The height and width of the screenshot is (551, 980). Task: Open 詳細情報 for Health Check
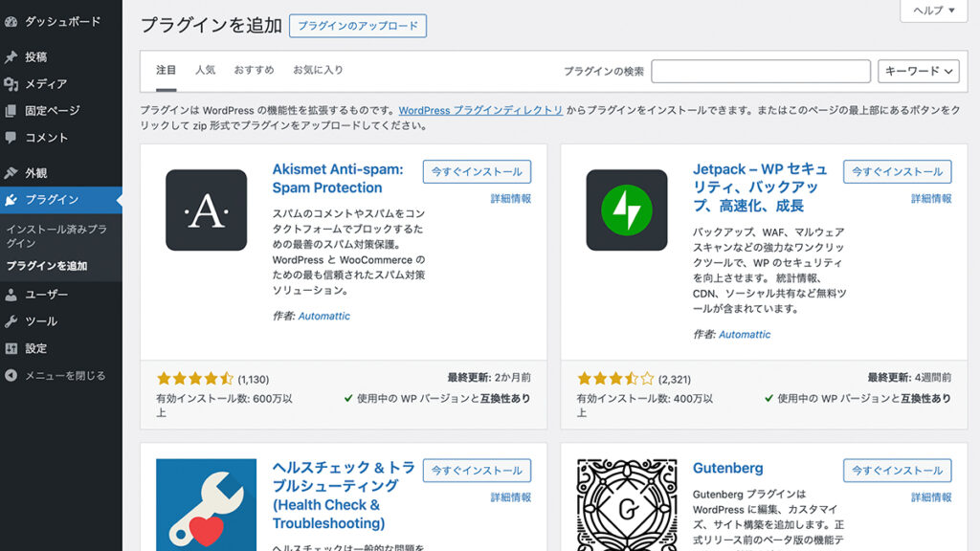[511, 497]
